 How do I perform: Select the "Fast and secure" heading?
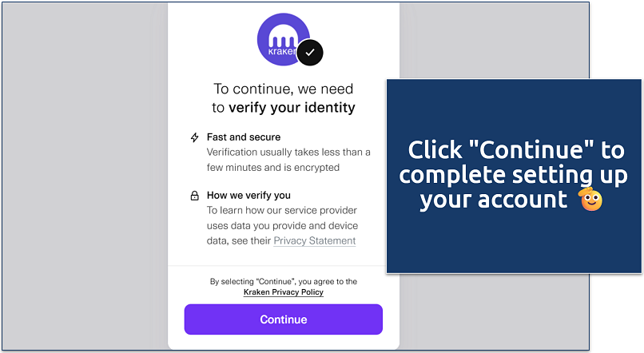[x=244, y=137]
